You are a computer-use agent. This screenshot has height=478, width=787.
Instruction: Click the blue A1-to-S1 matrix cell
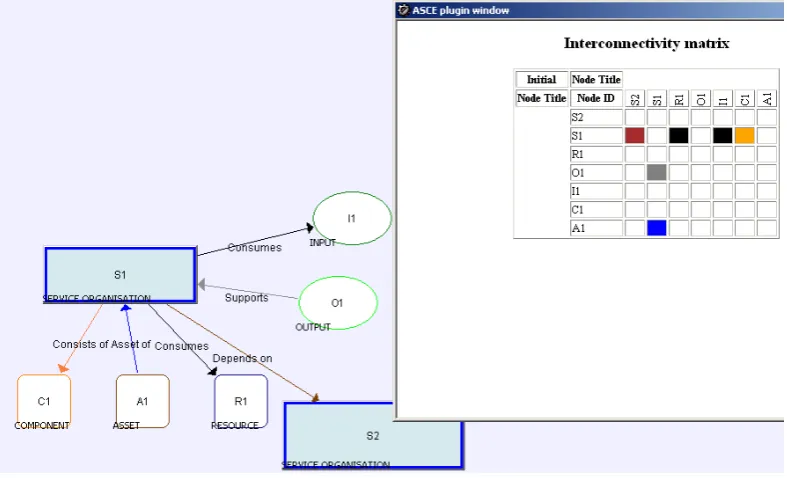click(x=657, y=228)
